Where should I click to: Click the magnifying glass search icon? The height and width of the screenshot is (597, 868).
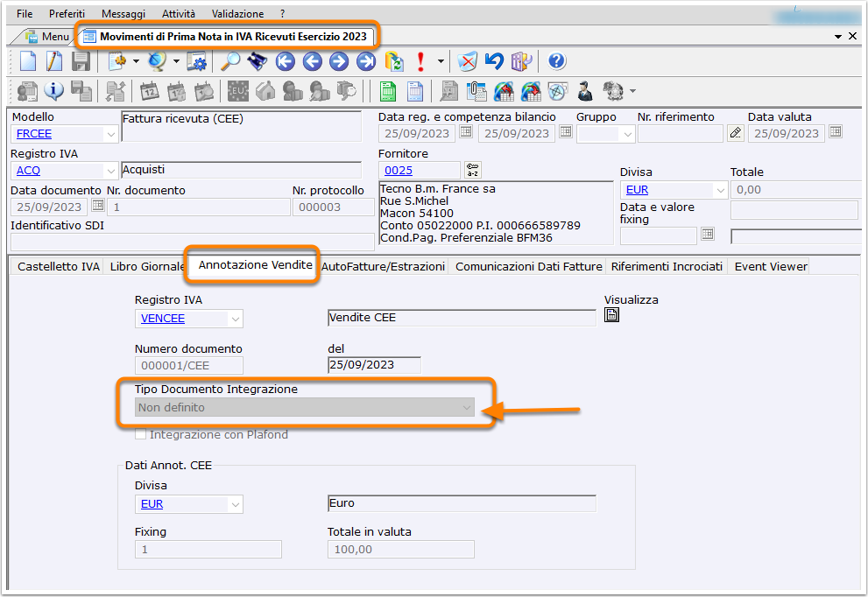(x=230, y=61)
